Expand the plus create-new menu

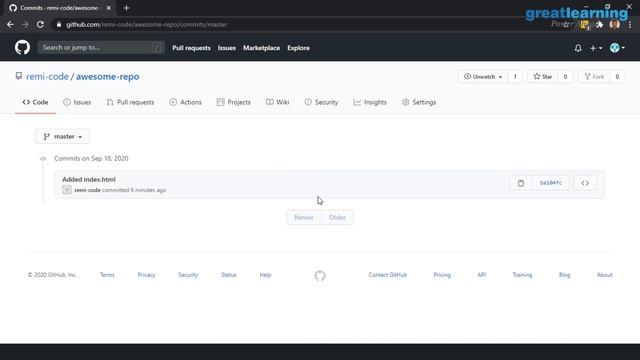click(x=596, y=48)
